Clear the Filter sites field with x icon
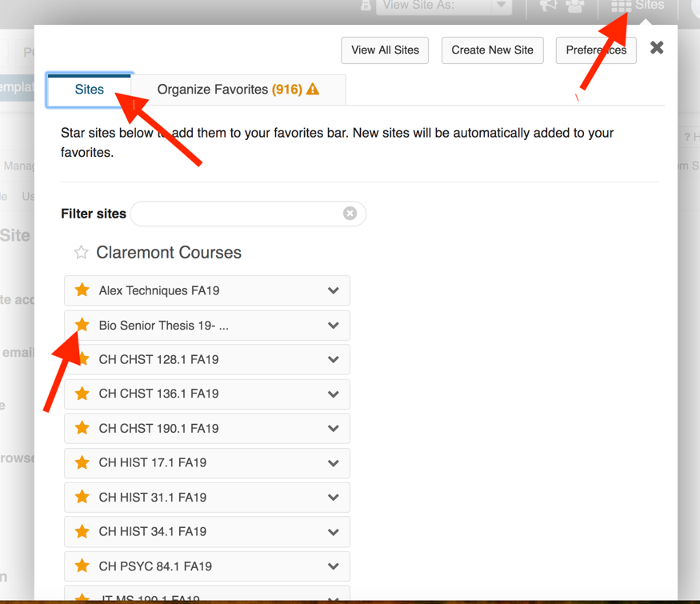 pyautogui.click(x=350, y=214)
